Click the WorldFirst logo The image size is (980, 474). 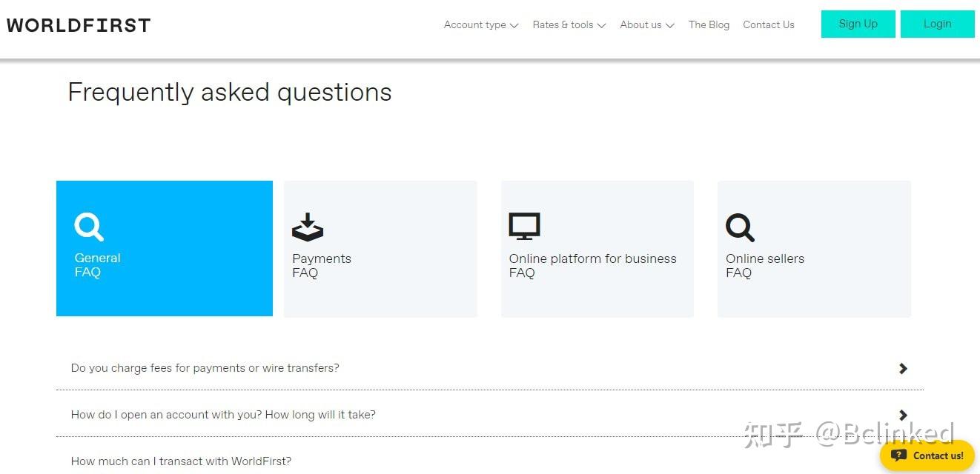click(x=79, y=25)
